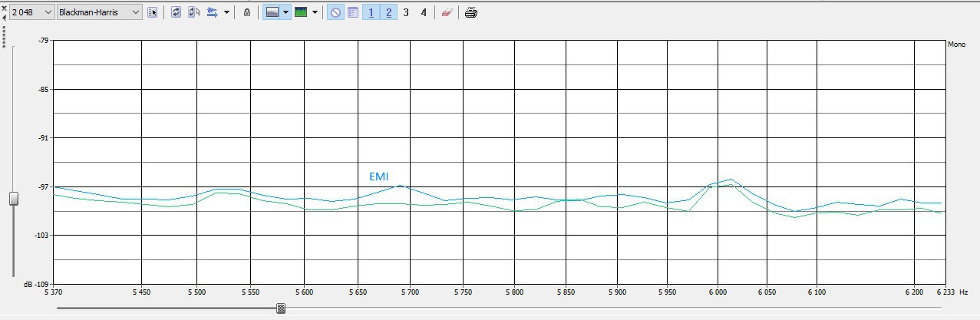The image size is (980, 320).
Task: Click the -79 dB axis label
Action: point(43,41)
